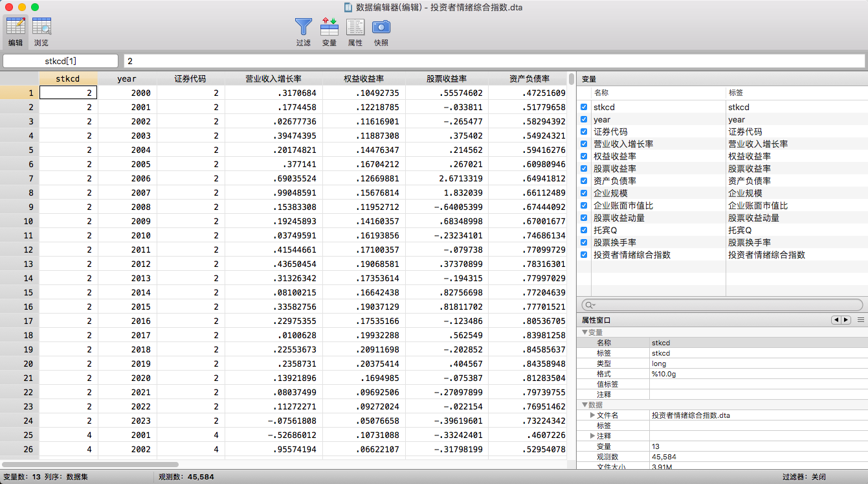Viewport: 868px width, 484px height.
Task: Select row number 7 header
Action: click(19, 178)
